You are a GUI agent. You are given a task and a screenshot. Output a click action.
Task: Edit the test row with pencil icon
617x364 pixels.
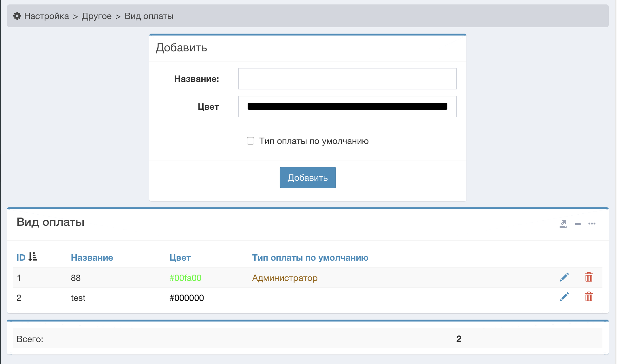coord(564,297)
